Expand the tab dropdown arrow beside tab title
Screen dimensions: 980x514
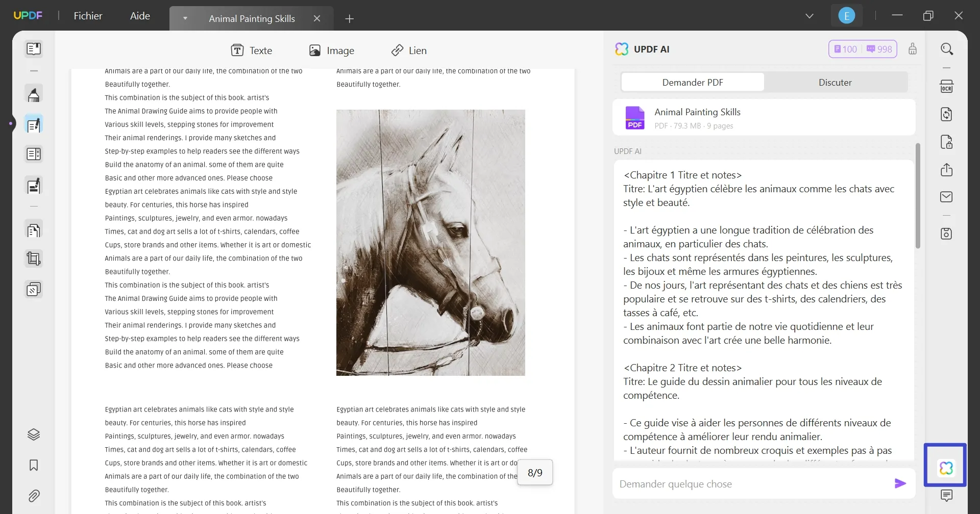click(185, 18)
